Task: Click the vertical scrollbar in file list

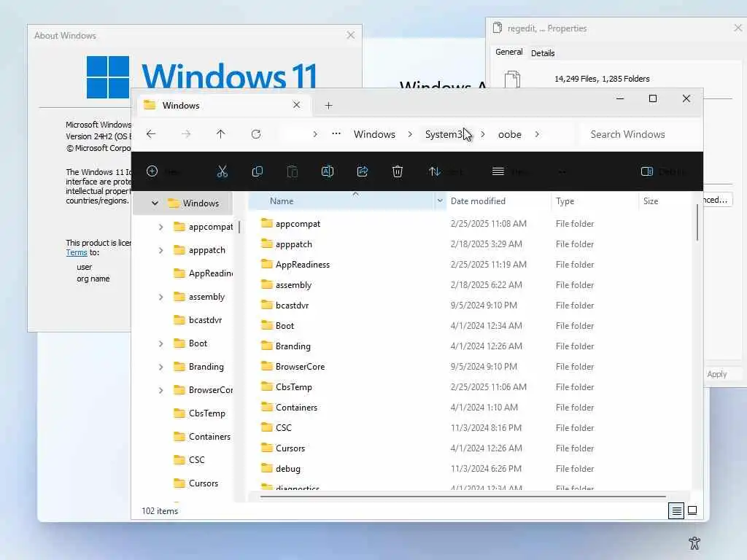Action: (x=697, y=222)
